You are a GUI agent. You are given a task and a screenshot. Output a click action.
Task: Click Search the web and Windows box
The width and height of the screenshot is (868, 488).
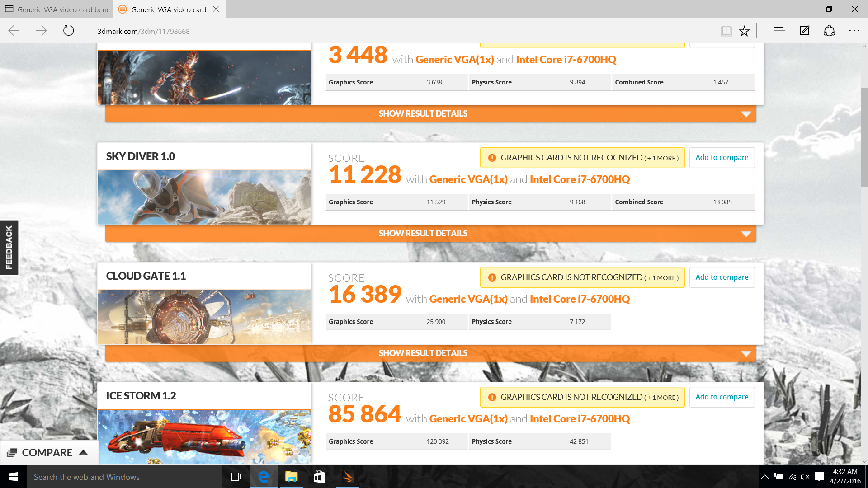click(x=124, y=477)
